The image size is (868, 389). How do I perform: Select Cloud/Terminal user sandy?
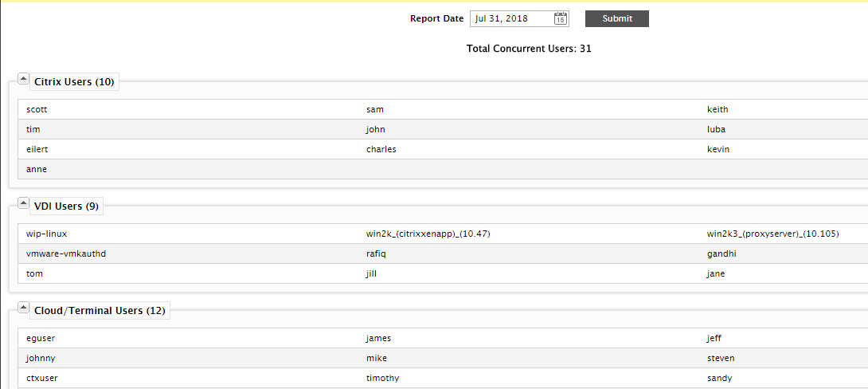point(720,378)
